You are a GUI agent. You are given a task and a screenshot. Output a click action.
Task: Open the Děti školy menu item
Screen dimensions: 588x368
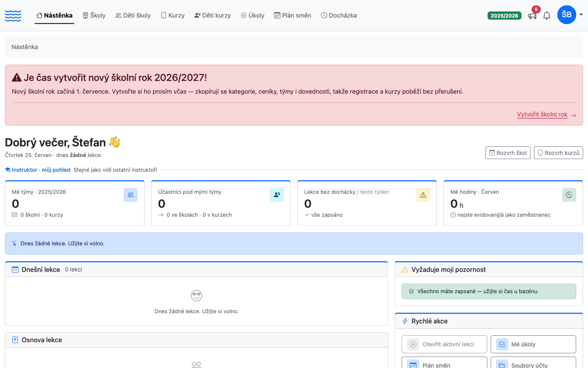[133, 16]
